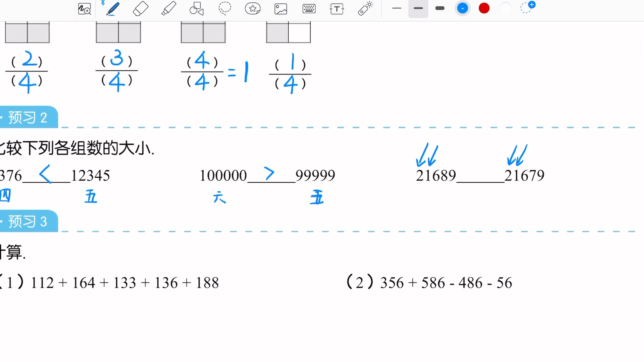Choose the medium stroke width
Screen dimensions: 644x362
click(x=418, y=8)
